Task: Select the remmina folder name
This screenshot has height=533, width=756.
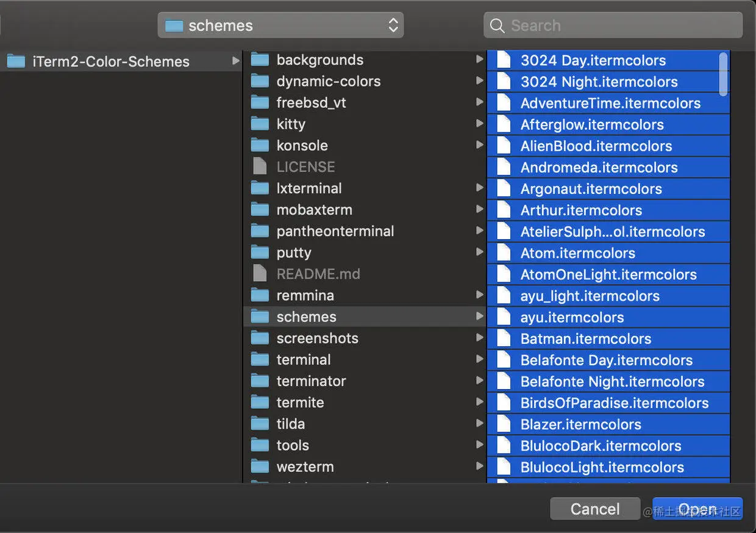Action: tap(305, 295)
